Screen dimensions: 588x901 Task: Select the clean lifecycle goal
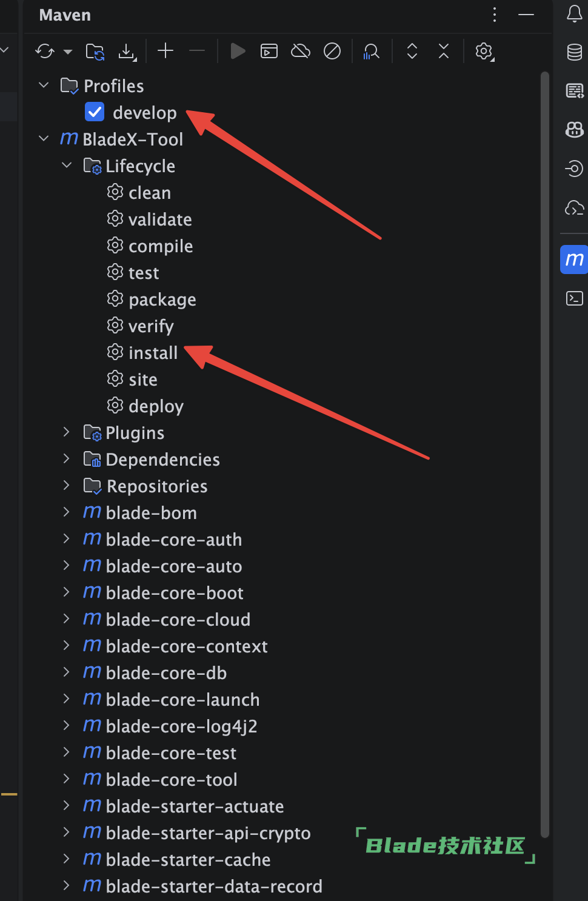[150, 193]
